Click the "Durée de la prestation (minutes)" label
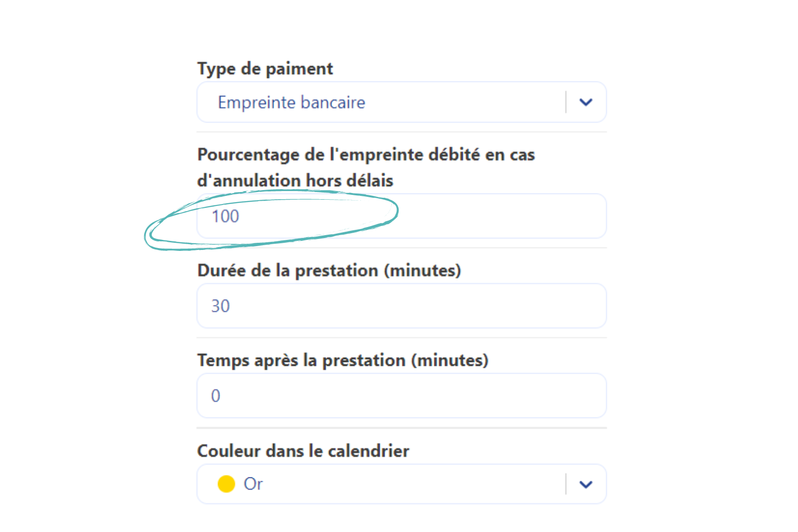The height and width of the screenshot is (532, 798). tap(329, 271)
